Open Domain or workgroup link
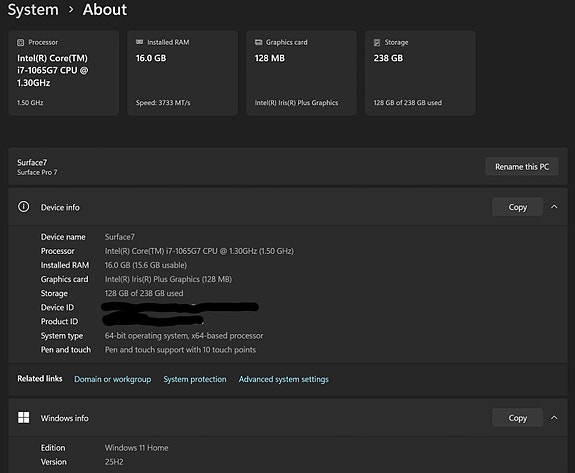The image size is (575, 473). tap(113, 379)
